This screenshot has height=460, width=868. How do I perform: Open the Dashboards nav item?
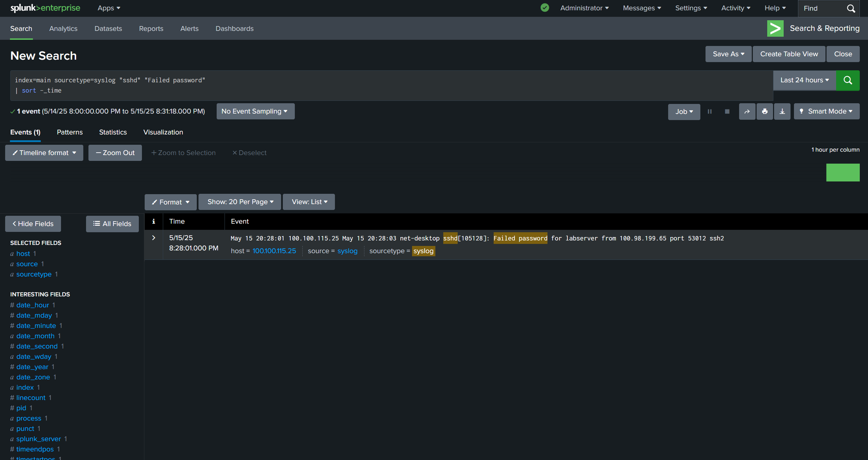(x=234, y=29)
